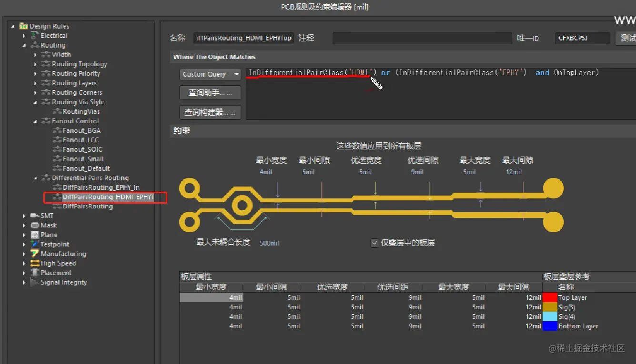Click the High Speed category icon
Image resolution: width=636 pixels, height=364 pixels.
35,264
